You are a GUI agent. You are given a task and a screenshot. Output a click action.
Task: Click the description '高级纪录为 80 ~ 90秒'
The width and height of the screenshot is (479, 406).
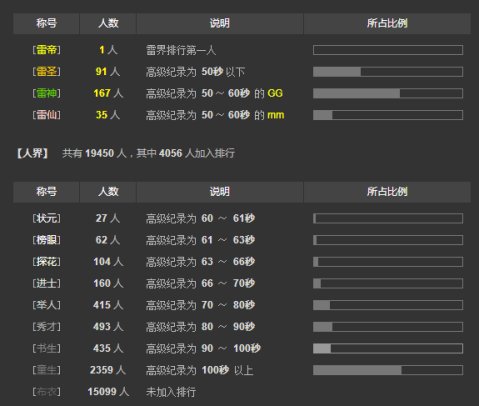tap(200, 327)
